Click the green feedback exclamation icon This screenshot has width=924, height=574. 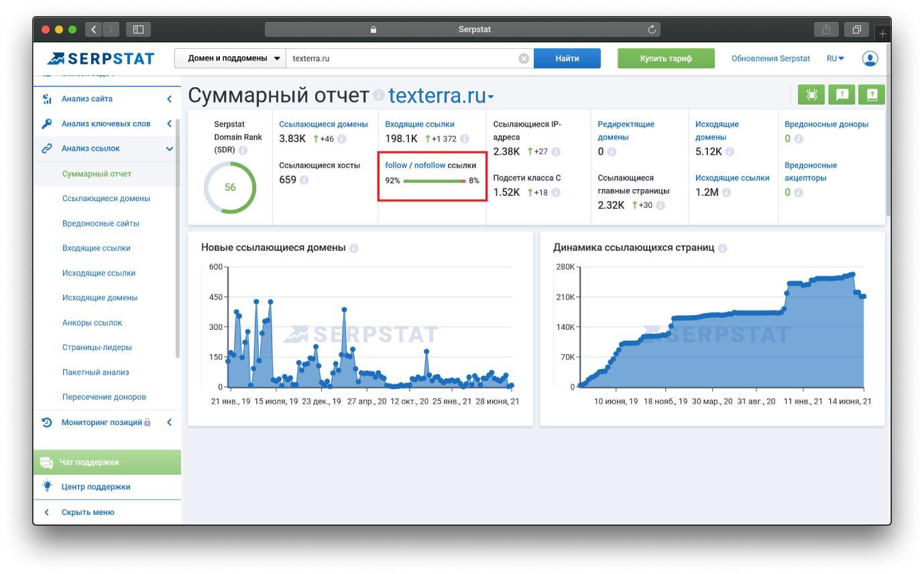click(842, 95)
